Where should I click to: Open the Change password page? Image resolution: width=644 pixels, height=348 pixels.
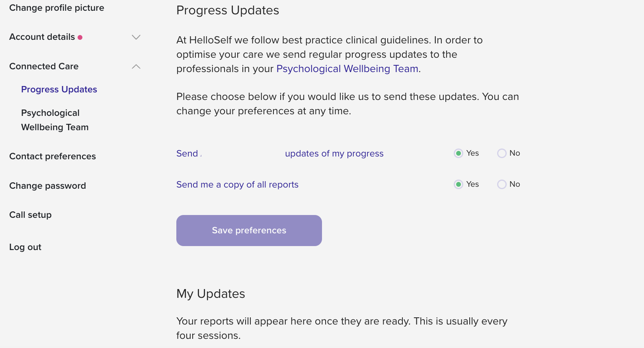[x=47, y=186]
